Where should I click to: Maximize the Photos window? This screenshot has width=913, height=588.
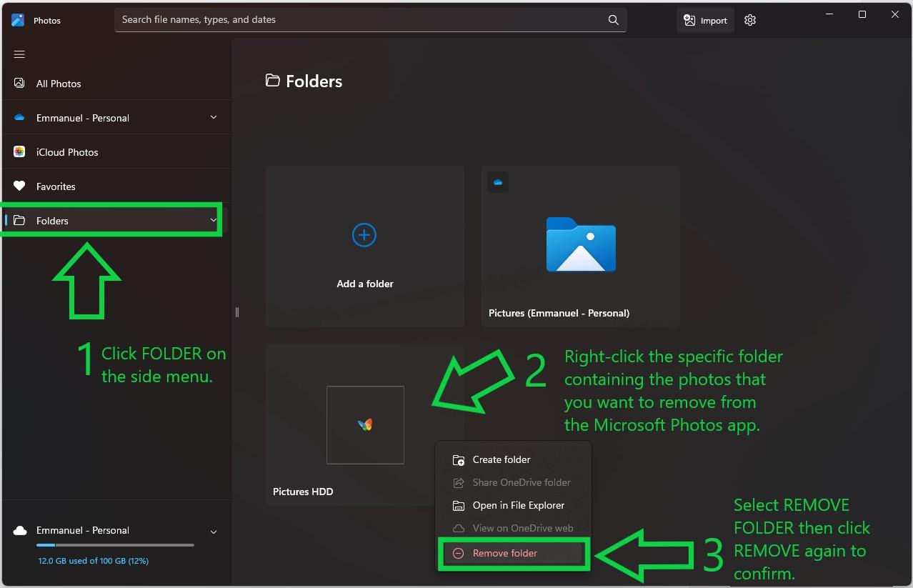(x=862, y=14)
